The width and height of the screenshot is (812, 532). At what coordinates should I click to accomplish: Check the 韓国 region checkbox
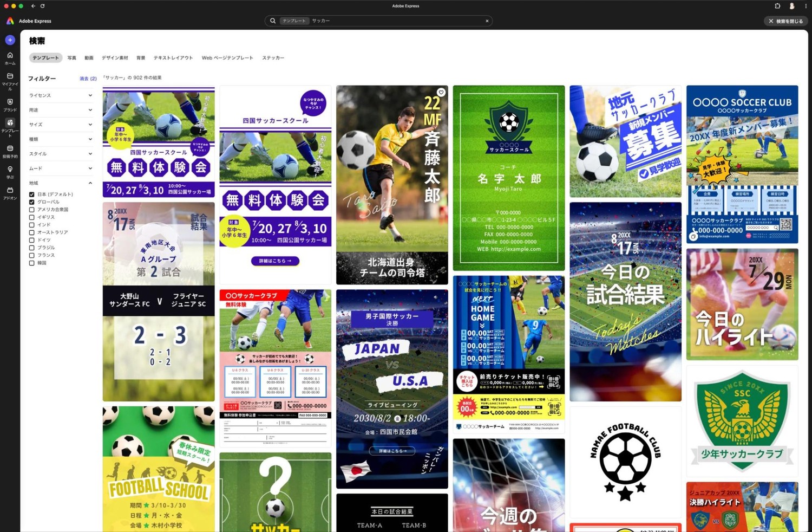click(x=32, y=263)
